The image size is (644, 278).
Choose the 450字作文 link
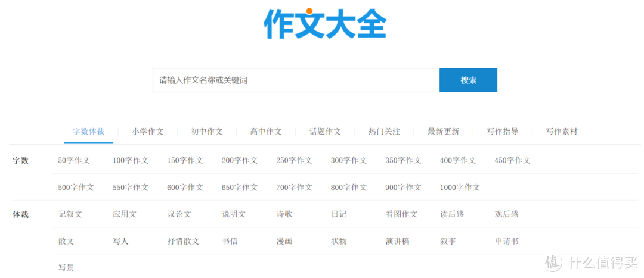pos(513,160)
